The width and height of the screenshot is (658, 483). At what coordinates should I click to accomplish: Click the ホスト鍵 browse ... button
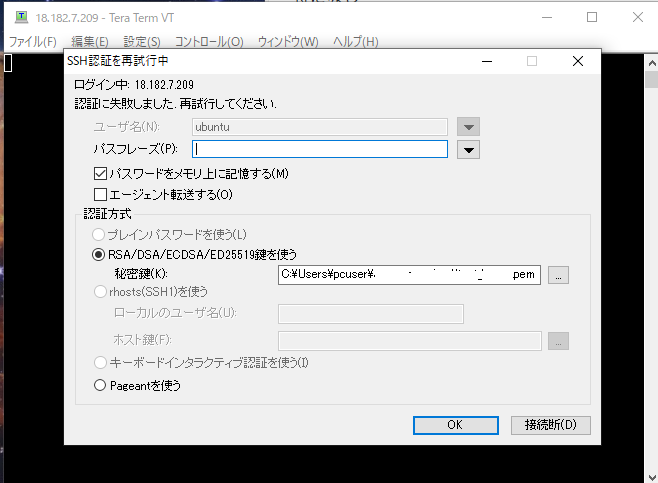[x=558, y=341]
